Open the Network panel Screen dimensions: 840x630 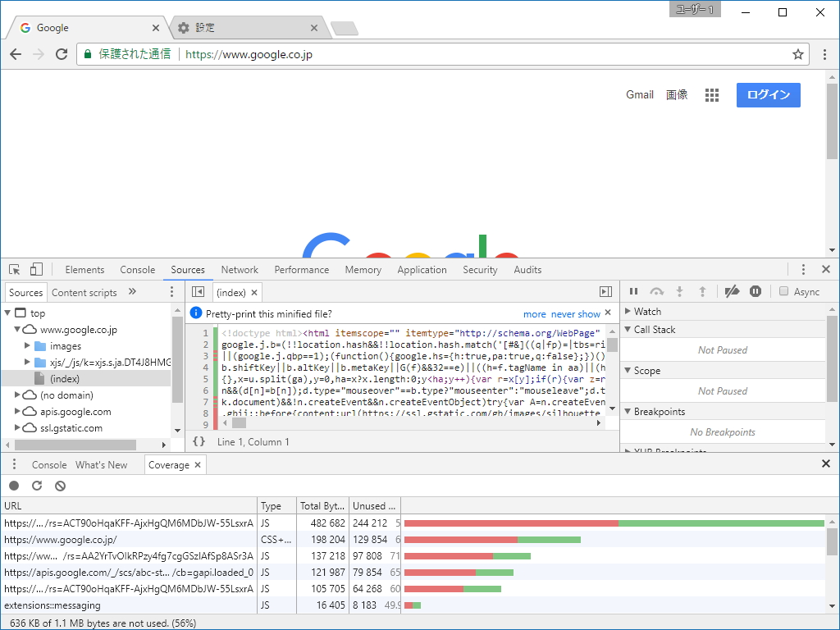(240, 269)
